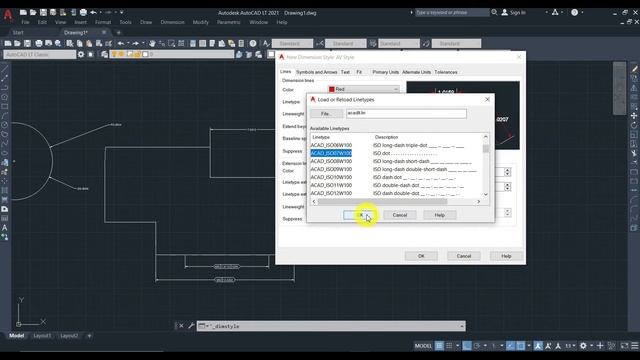Toggle polar tracking in status bar

(x=477, y=346)
